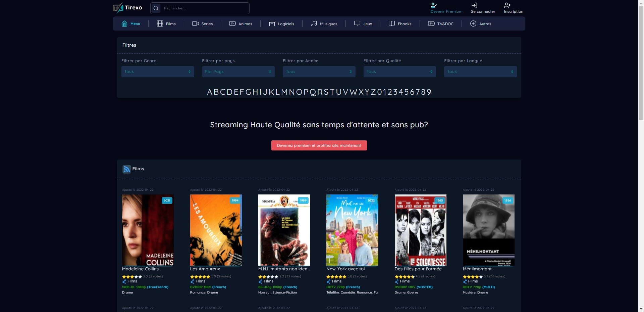The width and height of the screenshot is (644, 312).
Task: Open the TV&DOC section
Action: (441, 24)
